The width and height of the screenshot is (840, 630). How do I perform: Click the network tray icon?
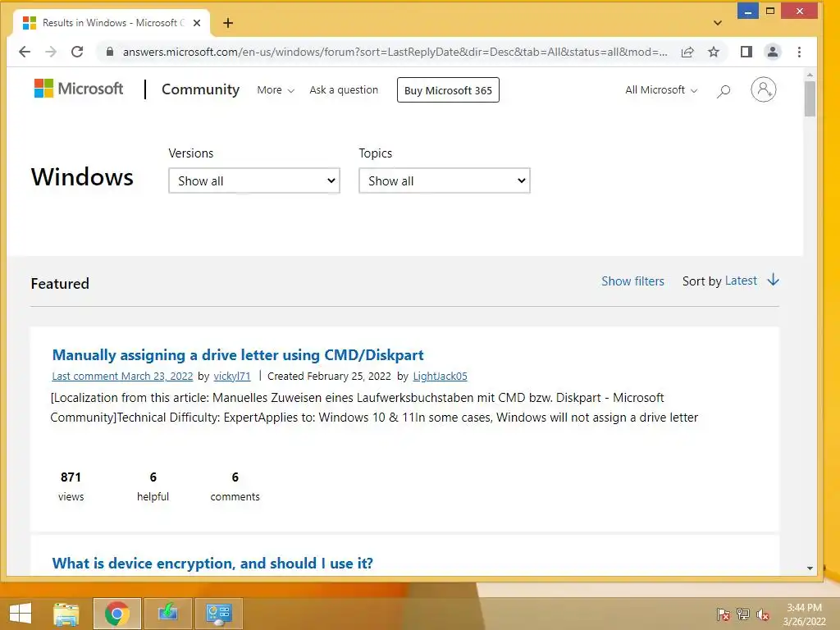[x=743, y=614]
